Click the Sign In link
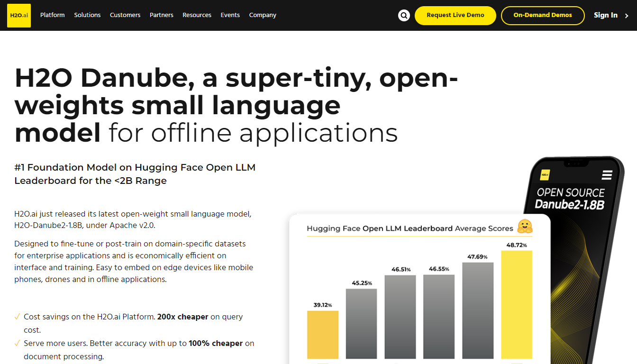This screenshot has height=364, width=637. coord(605,15)
